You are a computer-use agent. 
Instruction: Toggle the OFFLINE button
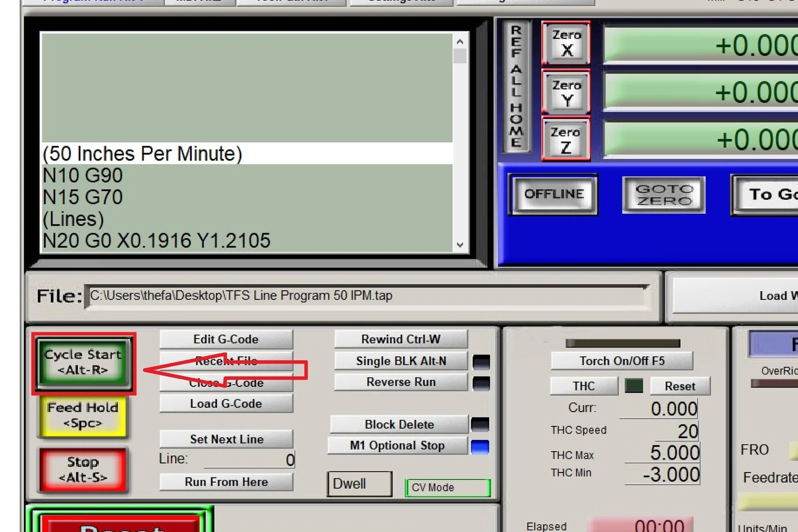554,194
